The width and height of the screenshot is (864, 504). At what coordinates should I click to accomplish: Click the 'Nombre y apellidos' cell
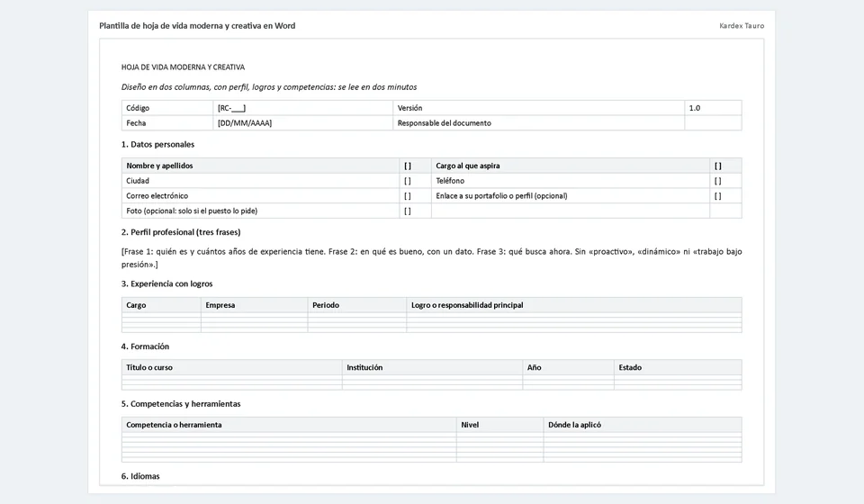coord(261,166)
